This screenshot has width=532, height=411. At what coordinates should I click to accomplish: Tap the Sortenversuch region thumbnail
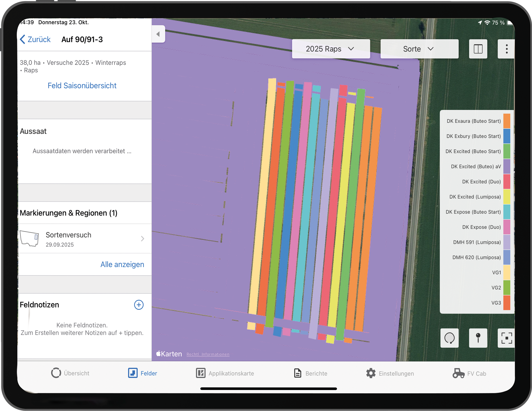pyautogui.click(x=29, y=238)
